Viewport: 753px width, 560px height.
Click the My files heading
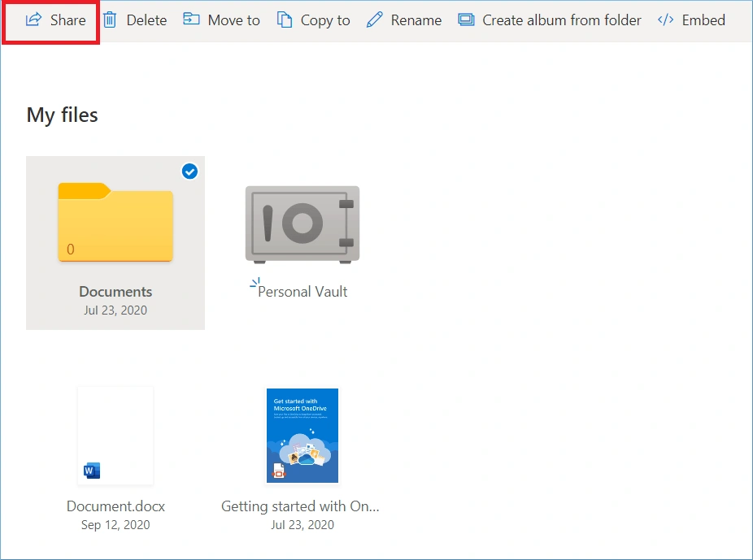tap(61, 115)
